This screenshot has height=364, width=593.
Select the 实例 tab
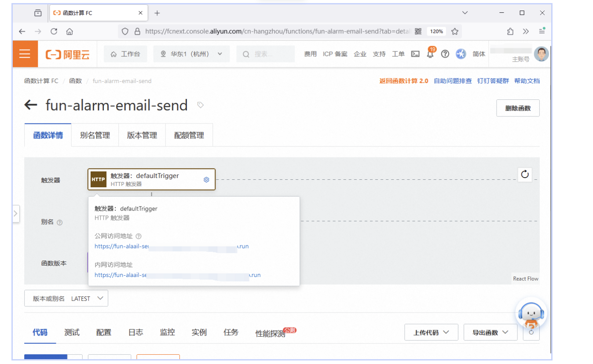(199, 332)
